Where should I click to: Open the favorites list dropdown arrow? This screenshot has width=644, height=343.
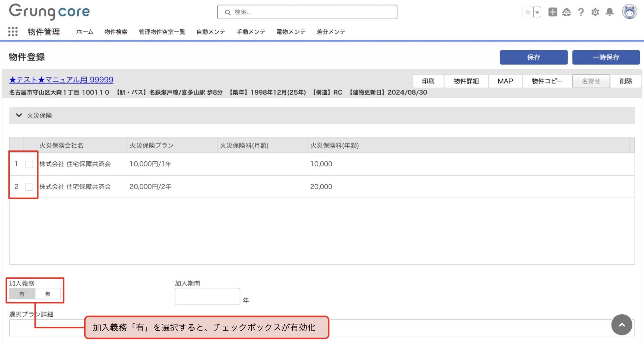[537, 12]
